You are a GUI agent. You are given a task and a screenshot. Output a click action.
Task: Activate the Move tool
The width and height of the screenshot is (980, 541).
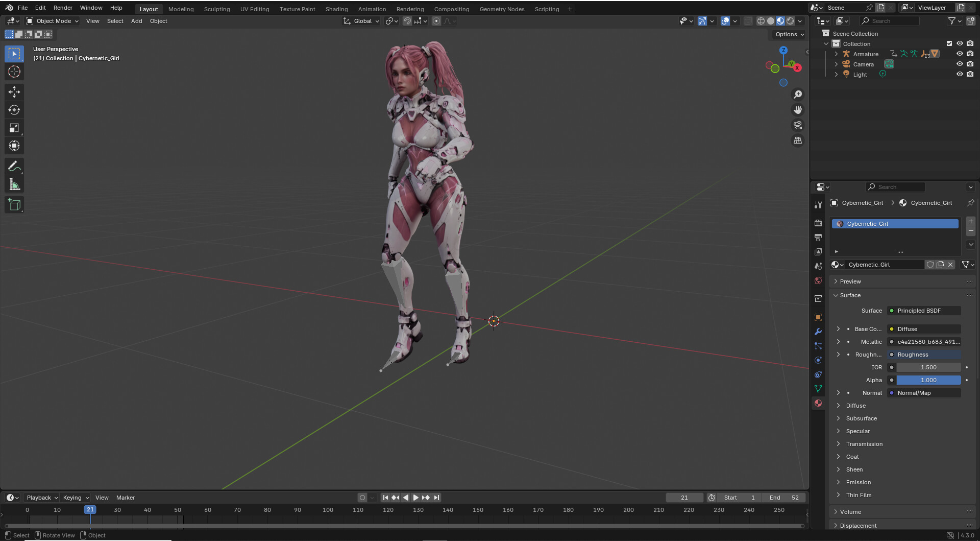pos(14,92)
